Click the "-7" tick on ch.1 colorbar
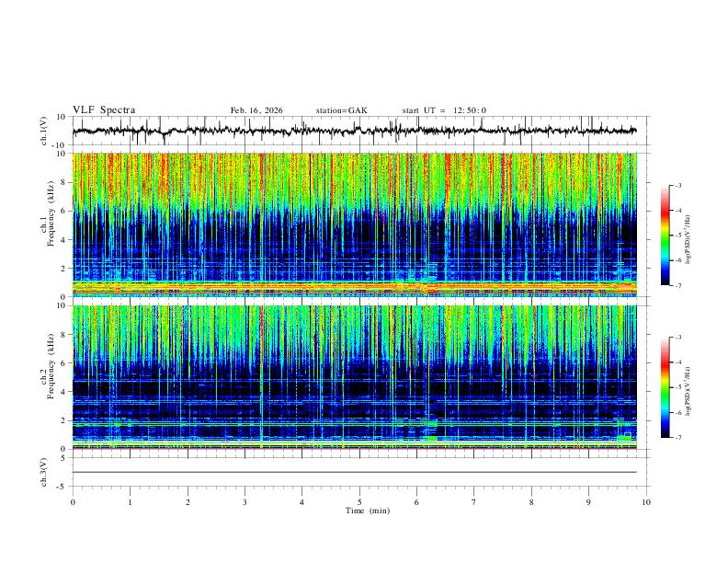This screenshot has height=563, width=728. (678, 285)
